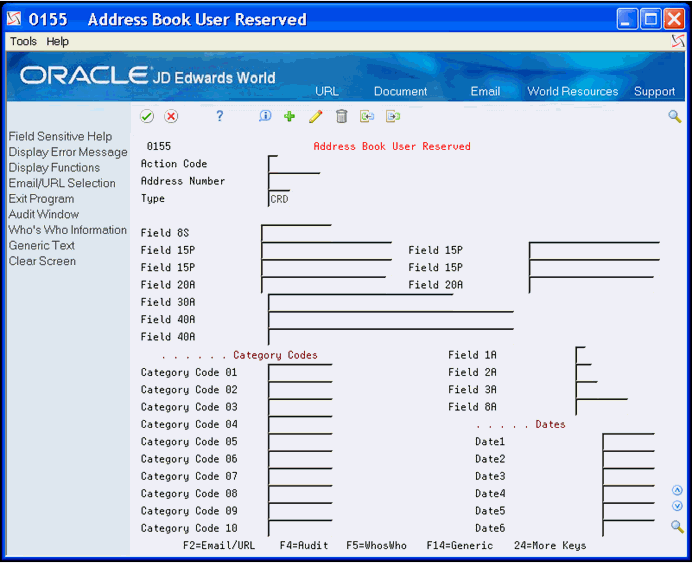Click the F5=WhosWho function key

(376, 545)
